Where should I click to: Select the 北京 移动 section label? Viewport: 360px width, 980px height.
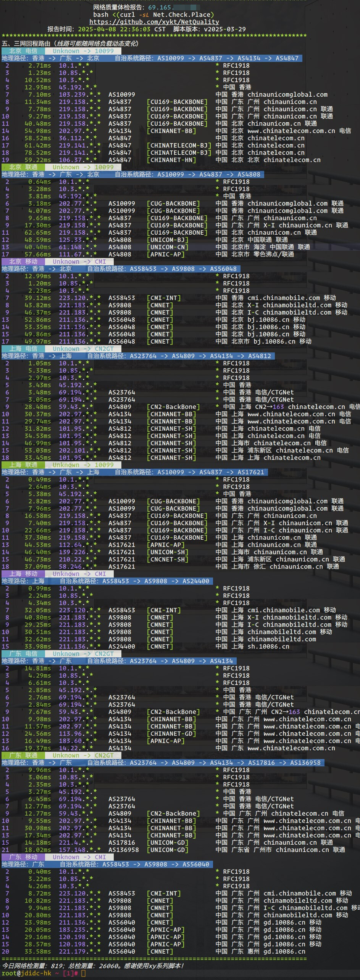pyautogui.click(x=23, y=261)
